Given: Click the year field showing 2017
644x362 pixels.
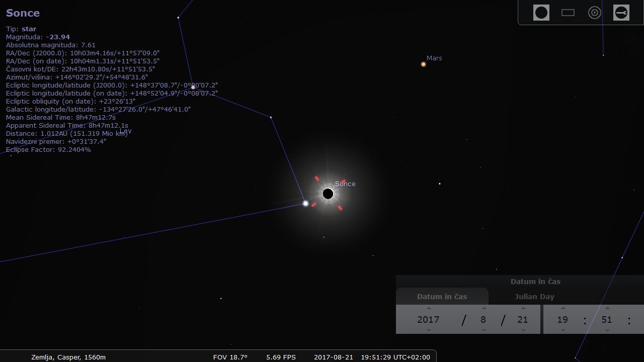Looking at the screenshot, I should [428, 319].
